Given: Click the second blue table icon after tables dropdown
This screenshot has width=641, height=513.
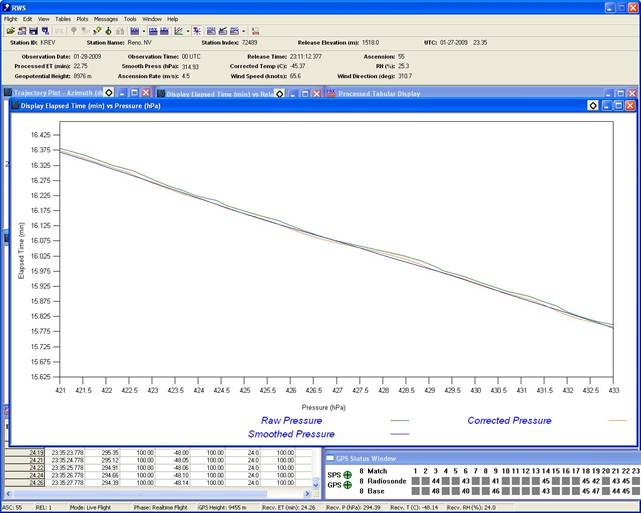Looking at the screenshot, I should [x=164, y=31].
